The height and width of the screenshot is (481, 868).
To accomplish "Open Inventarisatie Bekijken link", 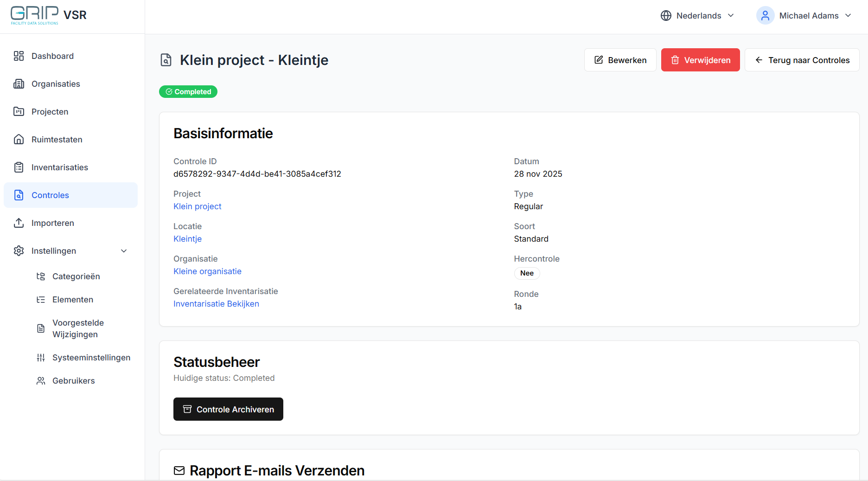I will coord(216,304).
